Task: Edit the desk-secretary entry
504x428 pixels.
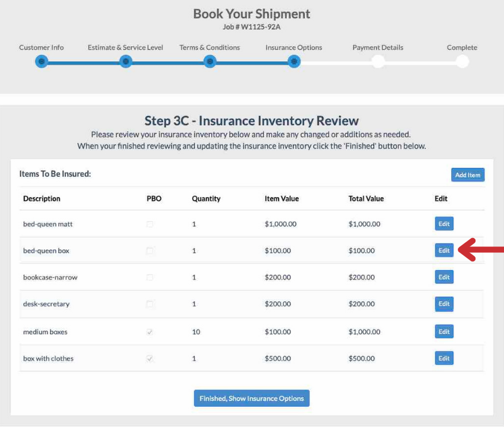Action: tap(444, 304)
